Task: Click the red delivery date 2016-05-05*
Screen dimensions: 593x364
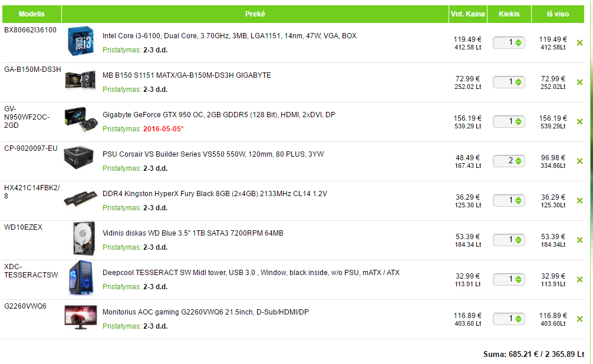Action: 163,129
